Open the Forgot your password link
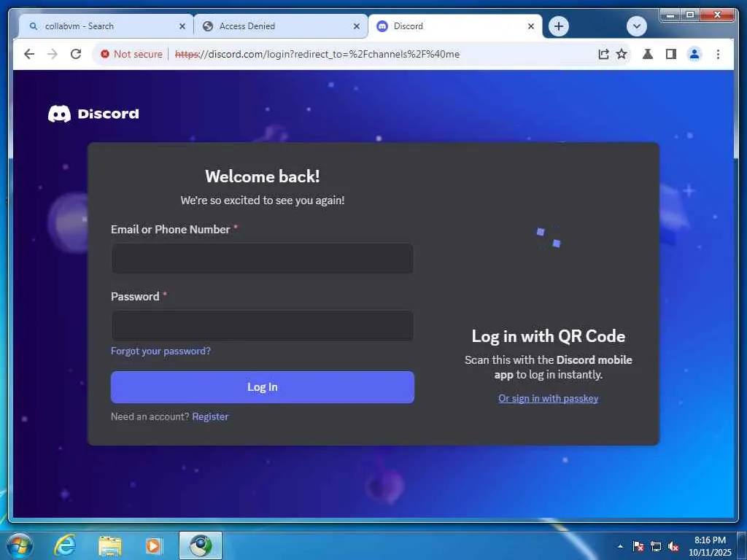The width and height of the screenshot is (747, 560). (160, 351)
